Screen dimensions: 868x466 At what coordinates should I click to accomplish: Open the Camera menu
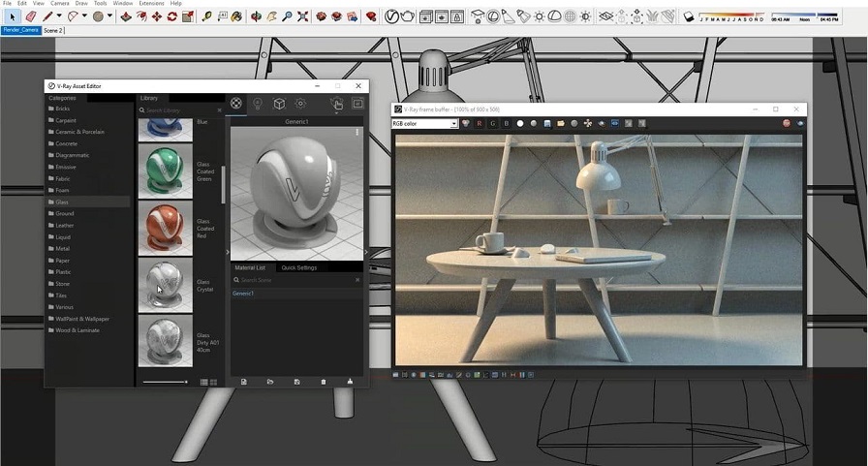(60, 3)
